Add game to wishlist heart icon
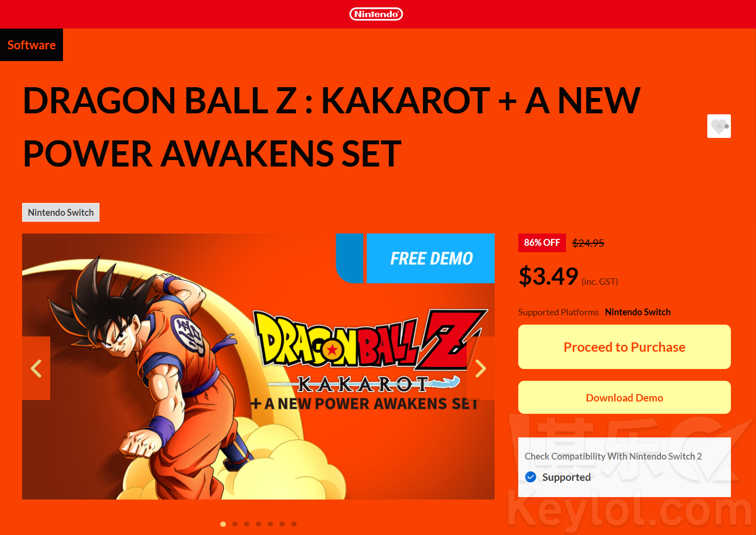This screenshot has height=535, width=756. tap(719, 126)
